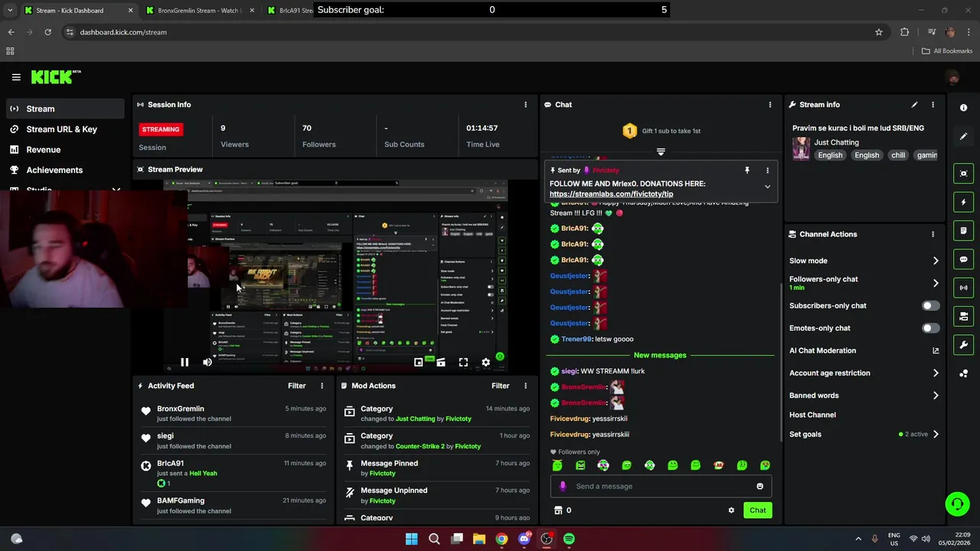Toggle the broadcast signal icon in the right rail
The image size is (980, 551).
point(964,288)
